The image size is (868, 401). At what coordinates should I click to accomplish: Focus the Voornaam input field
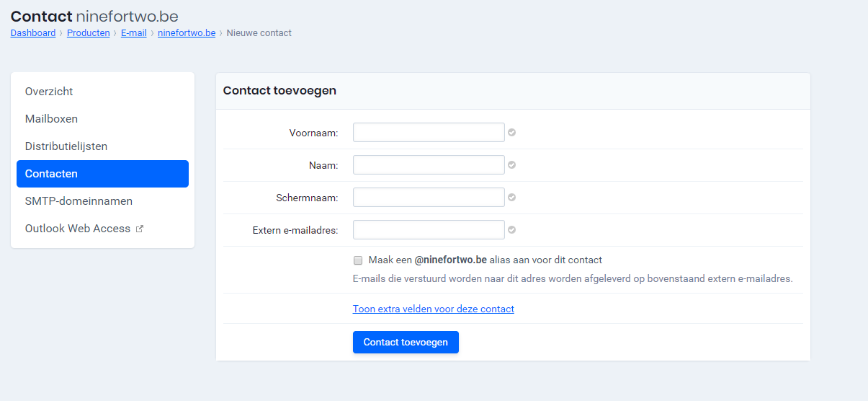(429, 133)
